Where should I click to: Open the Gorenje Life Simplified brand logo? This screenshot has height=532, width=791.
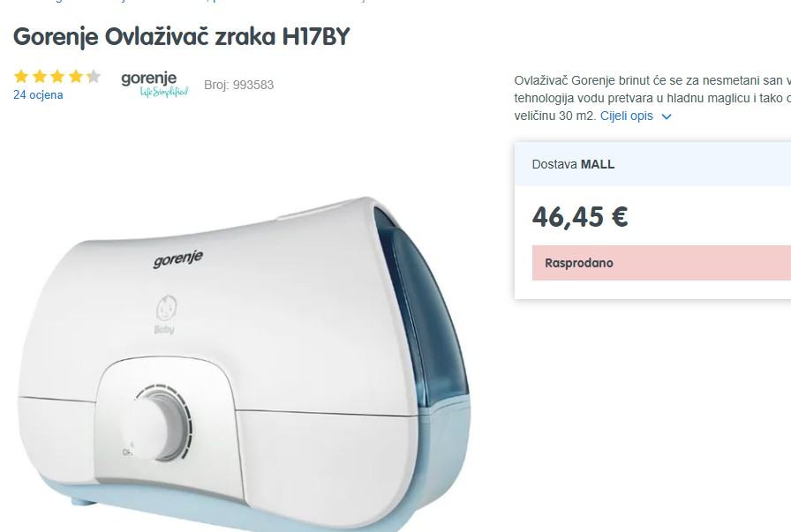(154, 84)
